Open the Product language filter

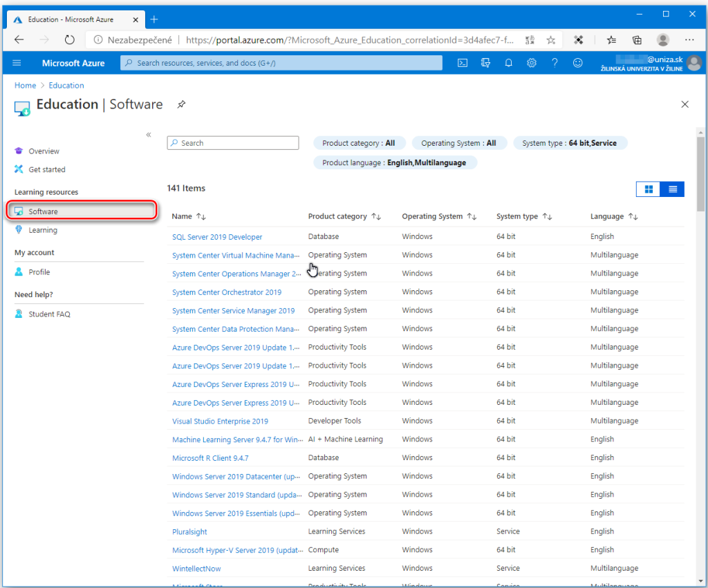coord(395,162)
